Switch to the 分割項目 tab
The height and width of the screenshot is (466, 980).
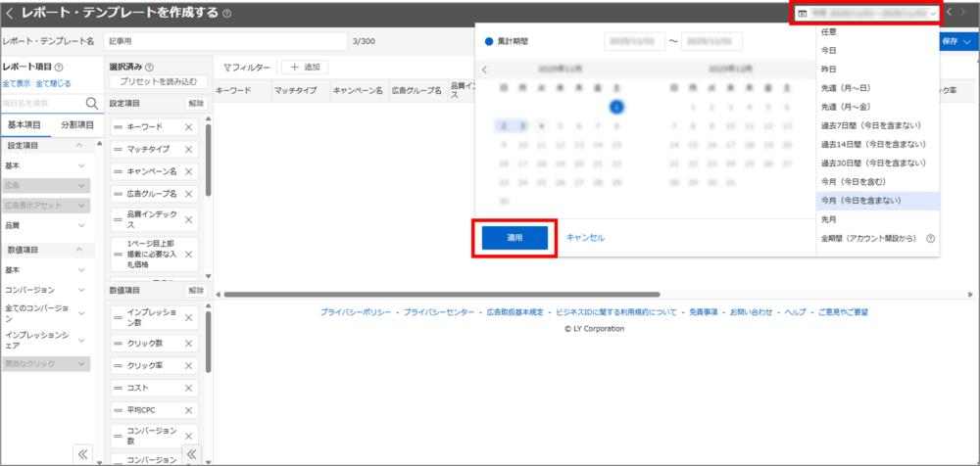point(77,125)
